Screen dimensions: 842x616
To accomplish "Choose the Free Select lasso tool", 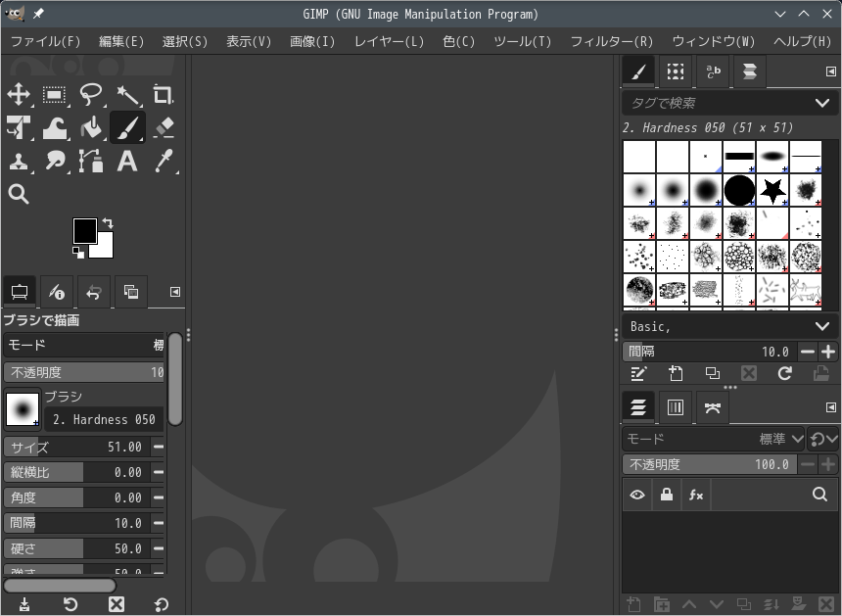I will [91, 95].
